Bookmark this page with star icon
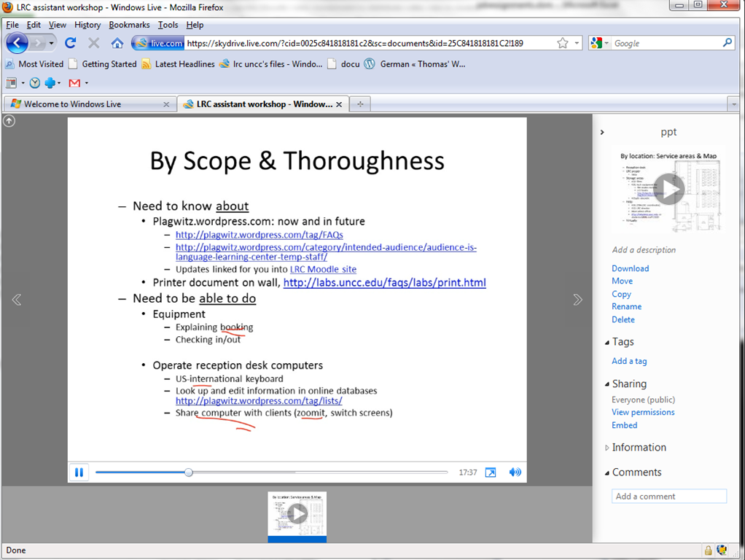This screenshot has width=745, height=560. (562, 43)
